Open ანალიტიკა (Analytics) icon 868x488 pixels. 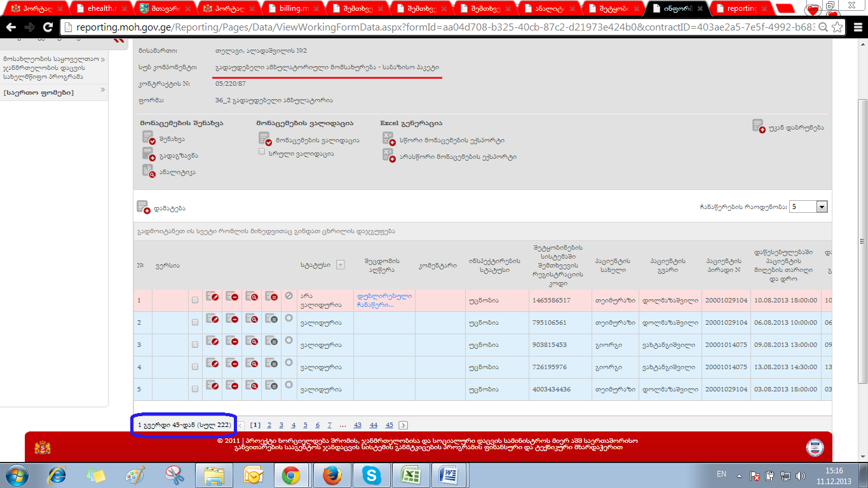[x=148, y=171]
